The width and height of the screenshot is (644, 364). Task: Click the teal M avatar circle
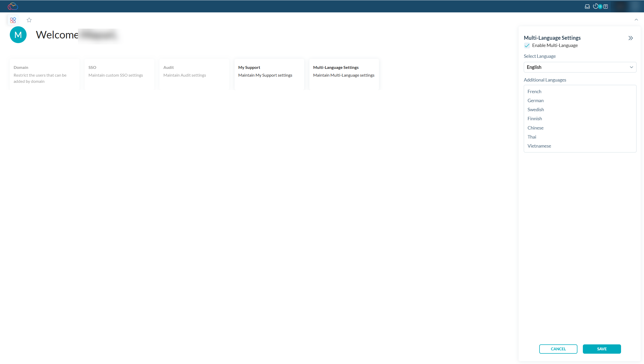(x=18, y=35)
